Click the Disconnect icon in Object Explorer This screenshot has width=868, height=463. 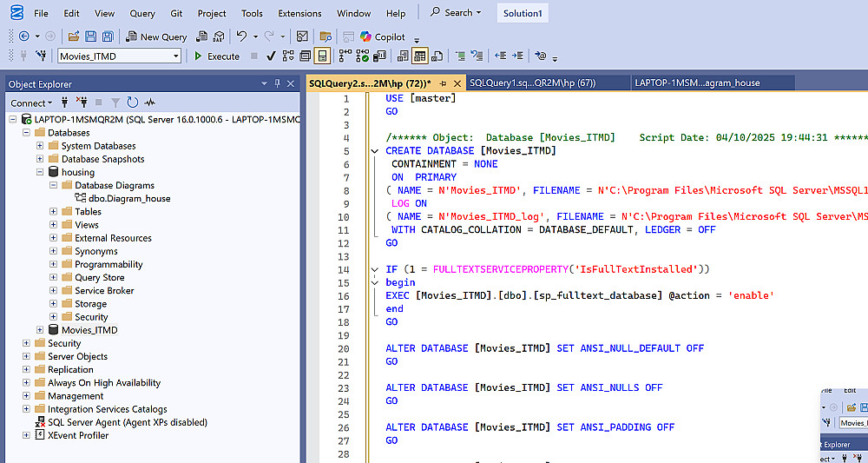click(81, 103)
